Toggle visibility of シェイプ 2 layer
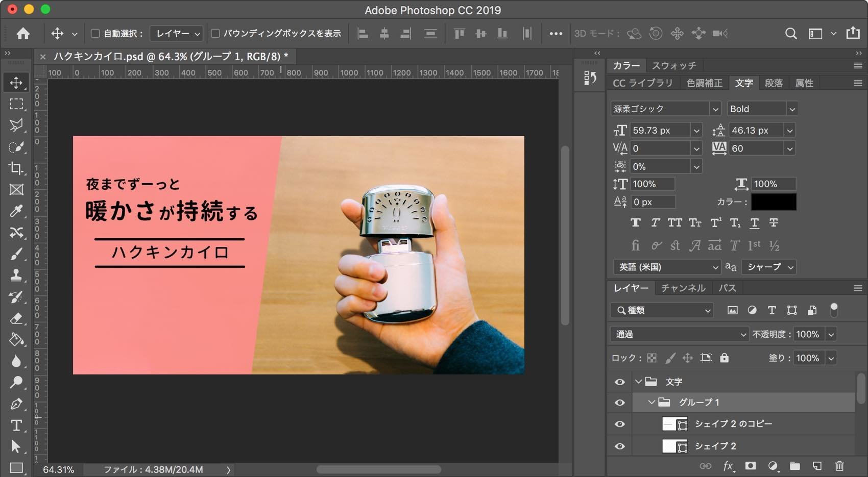The height and width of the screenshot is (477, 868). tap(620, 446)
